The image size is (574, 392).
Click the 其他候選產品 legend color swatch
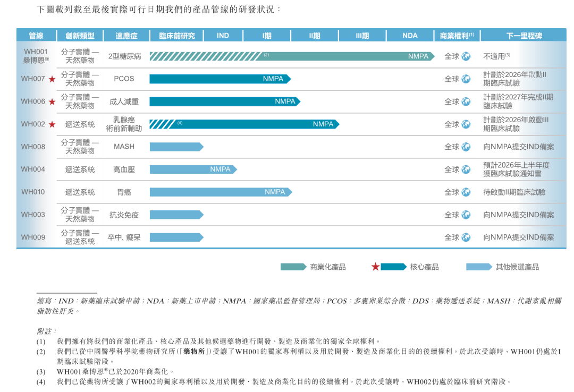coord(479,267)
